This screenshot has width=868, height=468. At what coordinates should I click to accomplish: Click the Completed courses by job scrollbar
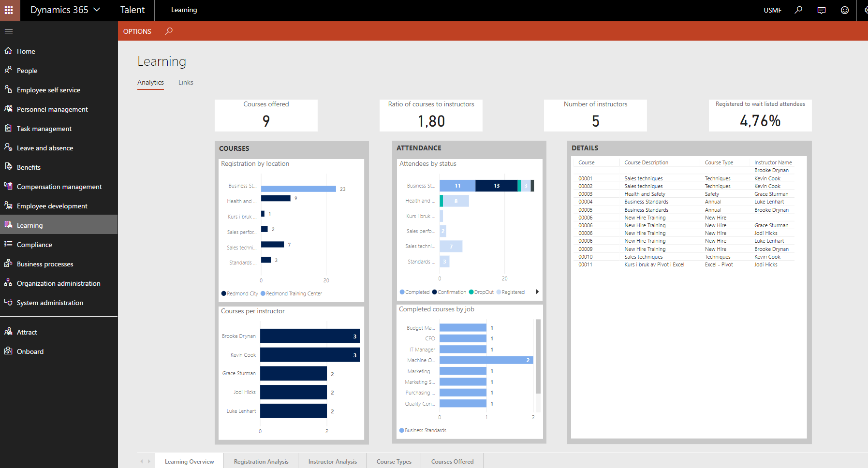pyautogui.click(x=538, y=357)
